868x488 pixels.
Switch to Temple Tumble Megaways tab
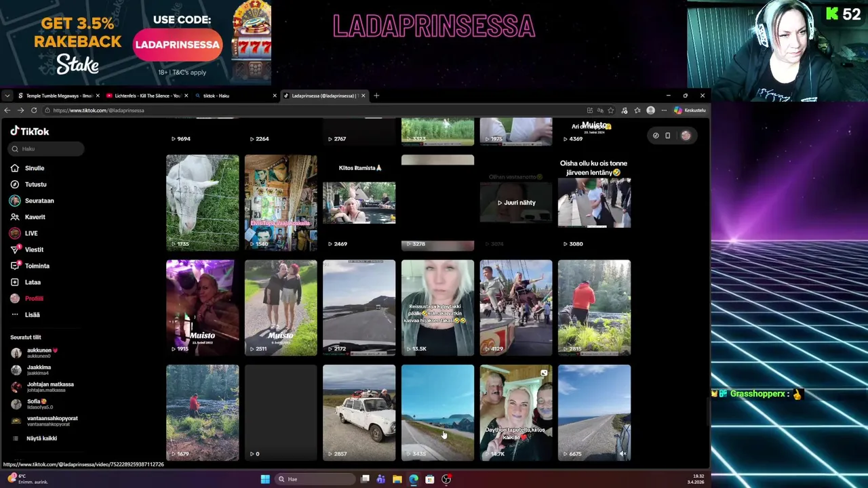point(58,96)
